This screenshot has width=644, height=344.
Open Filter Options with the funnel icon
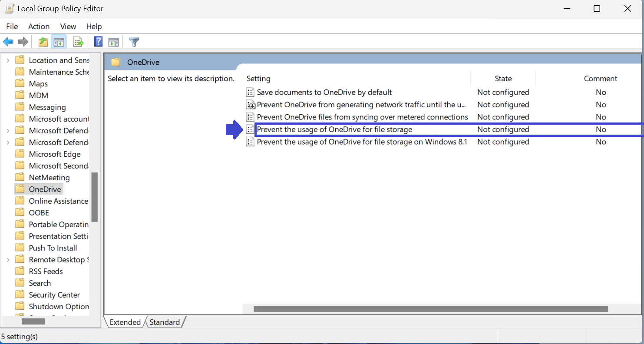(134, 42)
